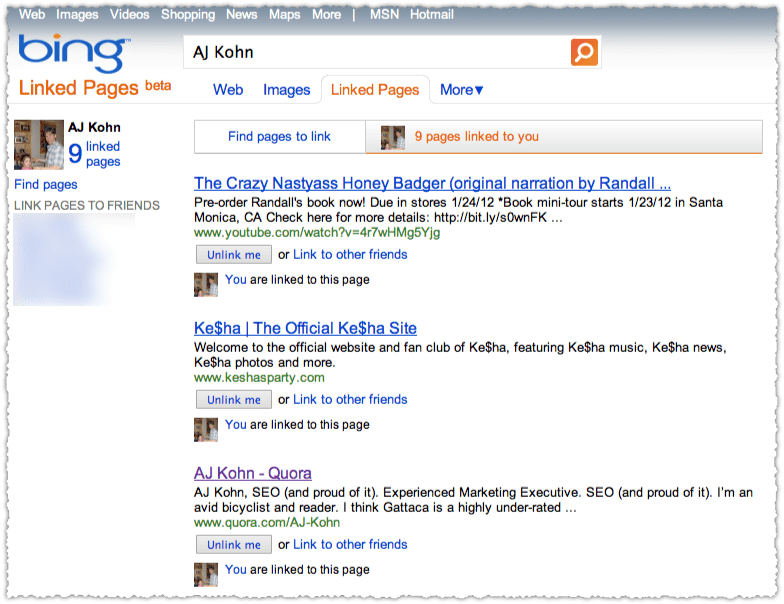Open News in top navigation bar
This screenshot has width=784, height=604.
pyautogui.click(x=242, y=14)
